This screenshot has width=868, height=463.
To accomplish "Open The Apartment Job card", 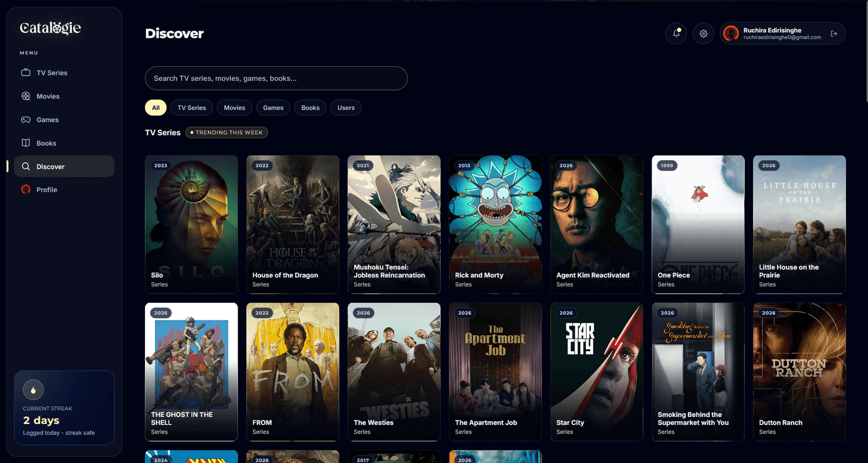I will [495, 372].
